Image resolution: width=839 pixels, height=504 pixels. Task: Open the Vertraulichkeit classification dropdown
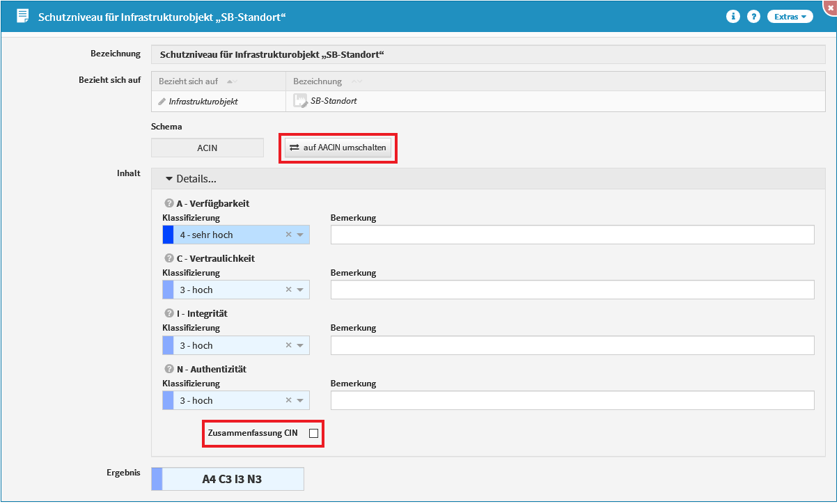click(300, 290)
